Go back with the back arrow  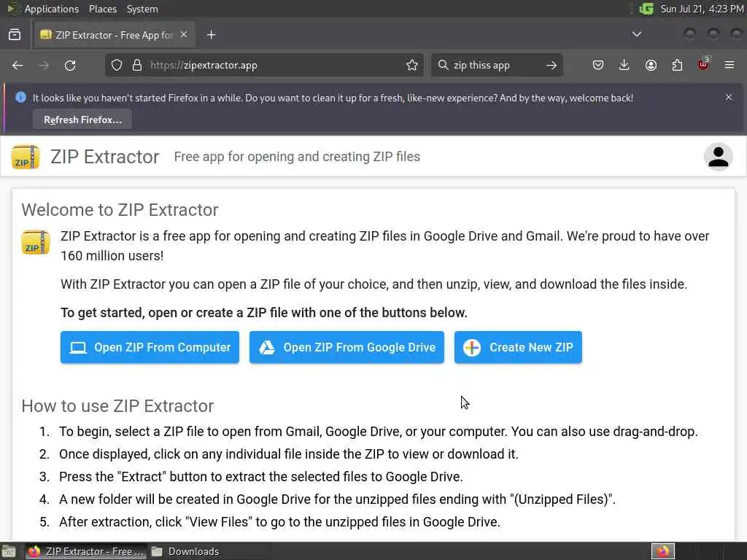click(x=18, y=65)
